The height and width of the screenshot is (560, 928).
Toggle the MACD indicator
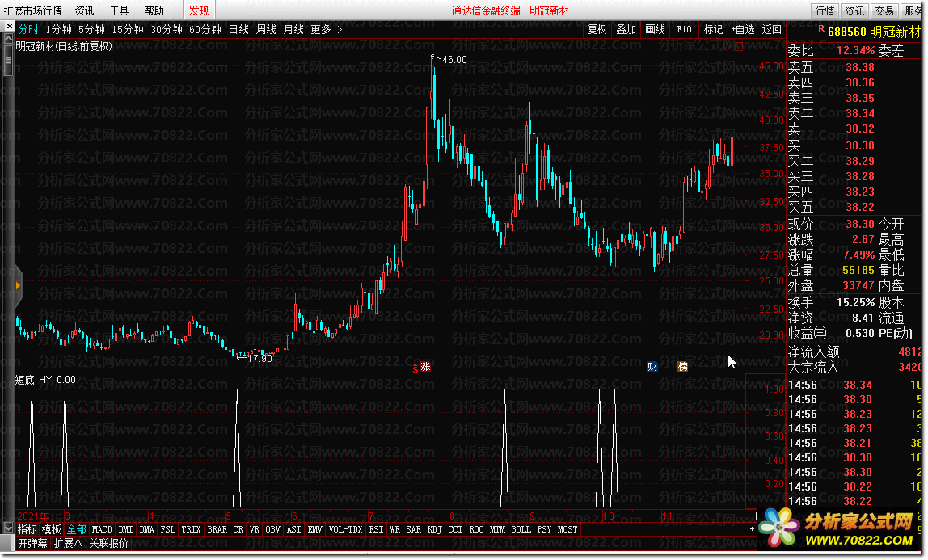(102, 529)
